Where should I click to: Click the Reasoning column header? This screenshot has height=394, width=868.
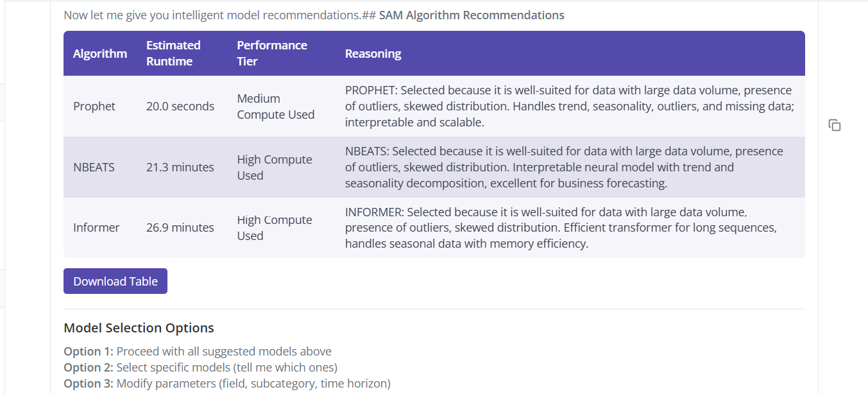tap(373, 53)
